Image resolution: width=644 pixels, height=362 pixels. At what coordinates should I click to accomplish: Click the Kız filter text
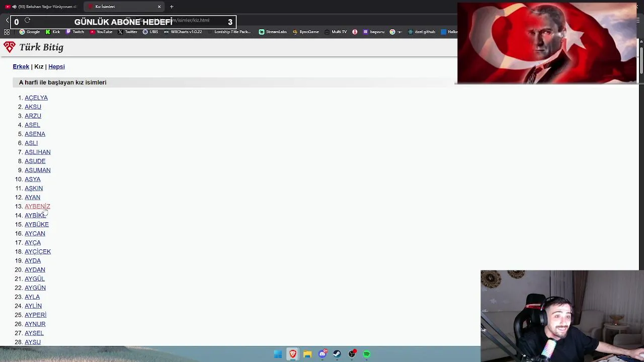pyautogui.click(x=39, y=66)
